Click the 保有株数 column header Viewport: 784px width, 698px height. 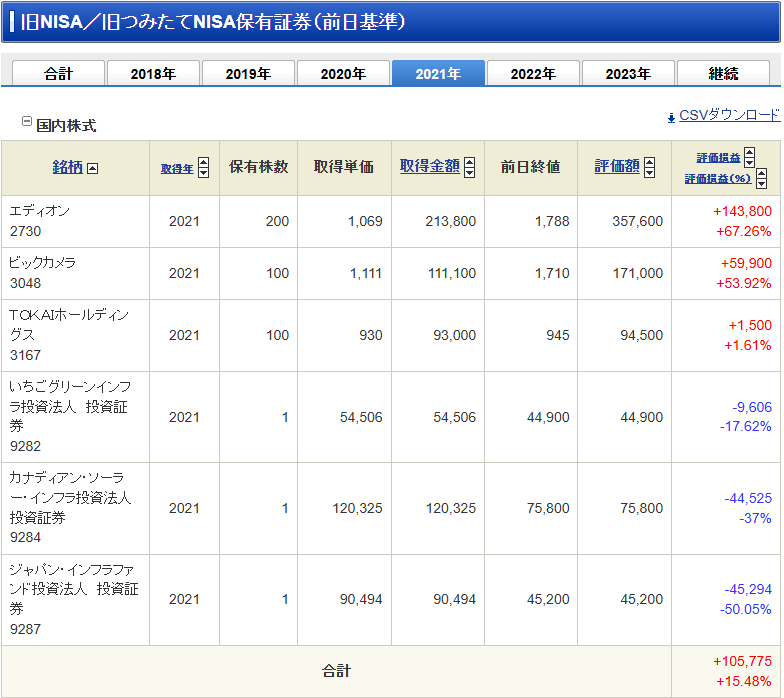tap(258, 166)
